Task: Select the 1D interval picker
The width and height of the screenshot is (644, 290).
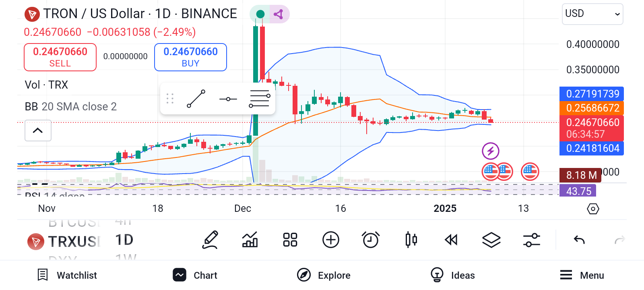Action: pos(124,240)
